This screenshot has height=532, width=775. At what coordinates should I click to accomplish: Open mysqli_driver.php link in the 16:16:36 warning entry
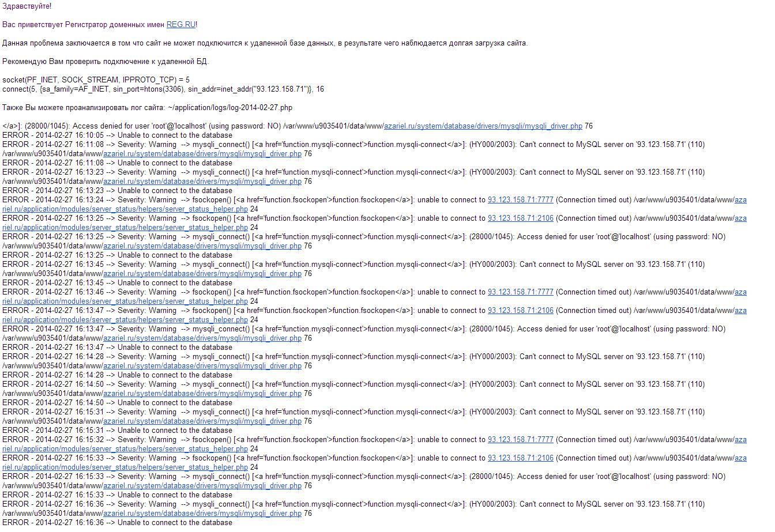[202, 514]
